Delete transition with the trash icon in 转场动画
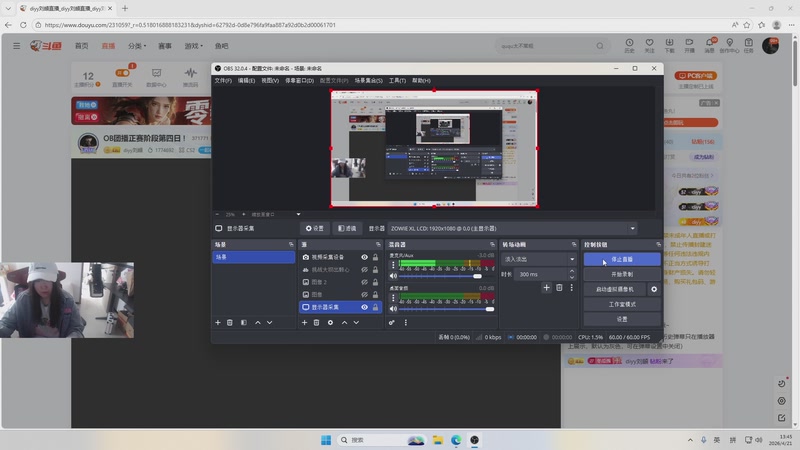800x450 pixels. pos(559,288)
